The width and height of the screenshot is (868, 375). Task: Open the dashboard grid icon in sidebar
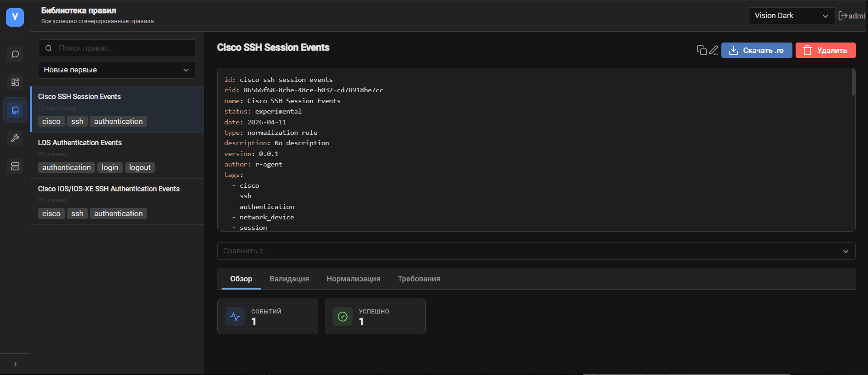click(15, 82)
